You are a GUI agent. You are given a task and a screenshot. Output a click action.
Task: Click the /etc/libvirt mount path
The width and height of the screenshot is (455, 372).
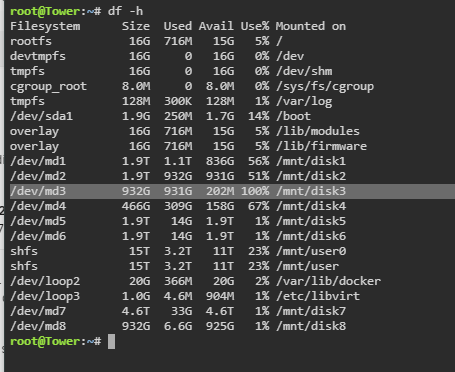tap(318, 296)
